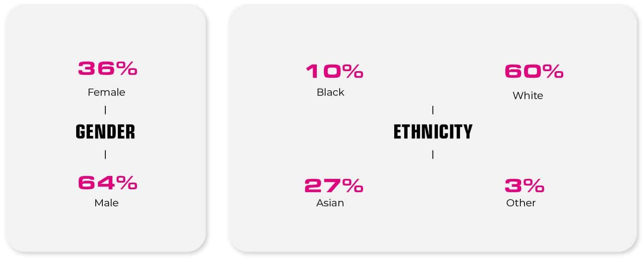This screenshot has width=644, height=260.
Task: Click the divider line below ETHNICITY
Action: pos(433,154)
